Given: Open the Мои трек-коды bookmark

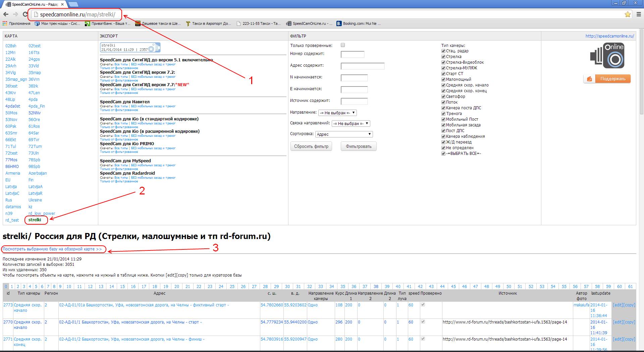Looking at the screenshot, I should (x=57, y=23).
